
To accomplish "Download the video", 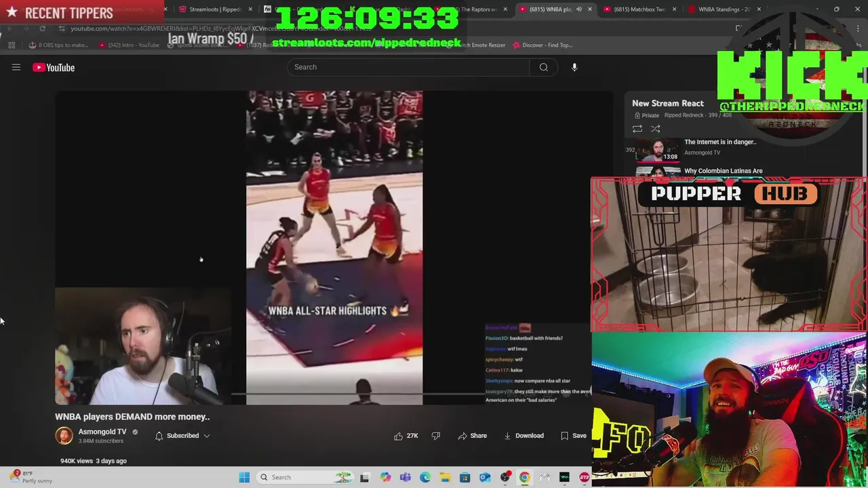I will [x=524, y=436].
